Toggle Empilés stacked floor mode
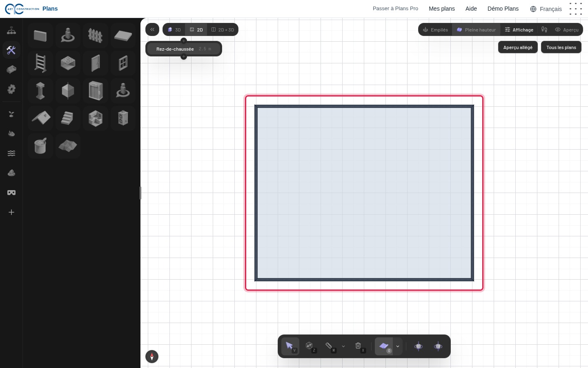The image size is (588, 368). click(x=435, y=29)
